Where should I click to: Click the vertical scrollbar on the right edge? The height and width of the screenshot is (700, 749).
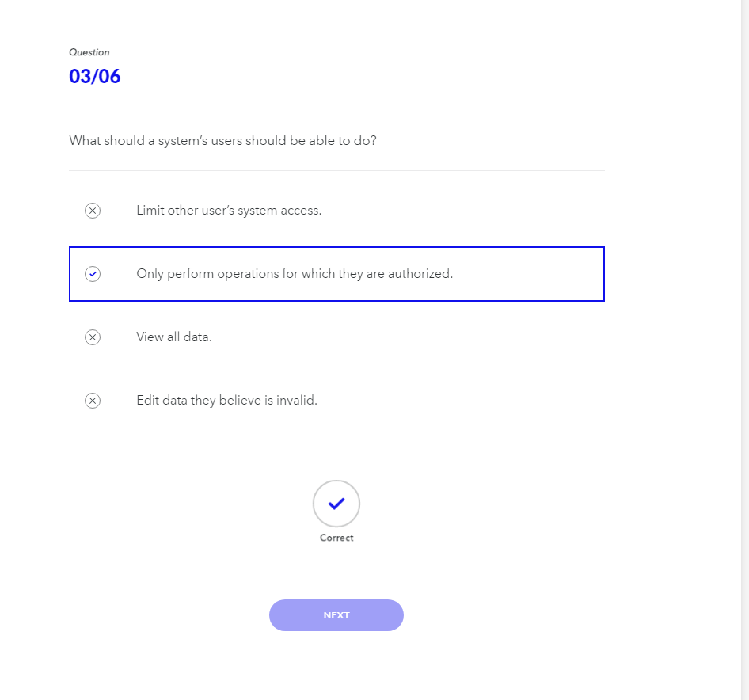point(744,348)
